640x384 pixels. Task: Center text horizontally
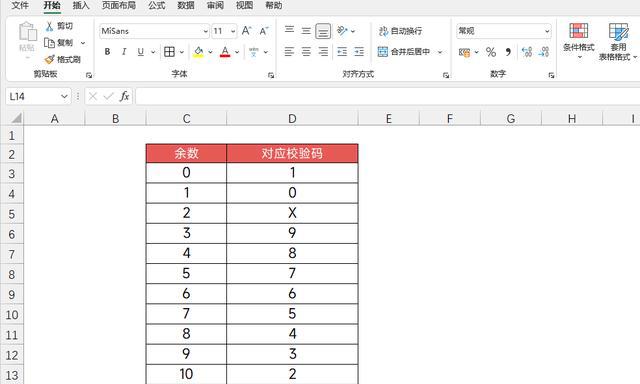[306, 52]
